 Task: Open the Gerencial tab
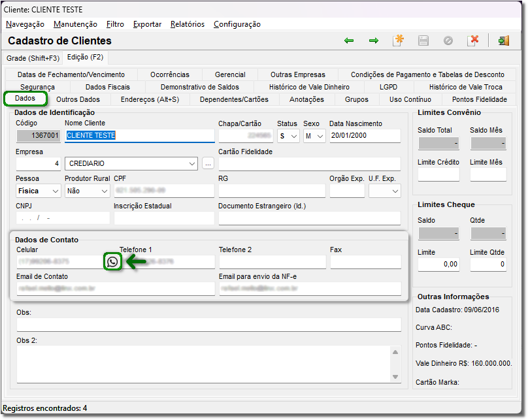(x=230, y=74)
